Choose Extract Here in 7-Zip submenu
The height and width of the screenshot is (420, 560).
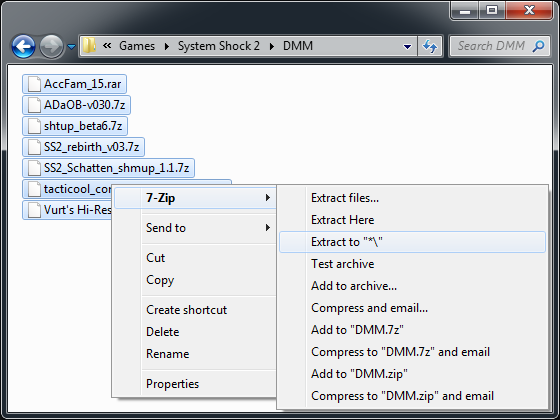412,220
